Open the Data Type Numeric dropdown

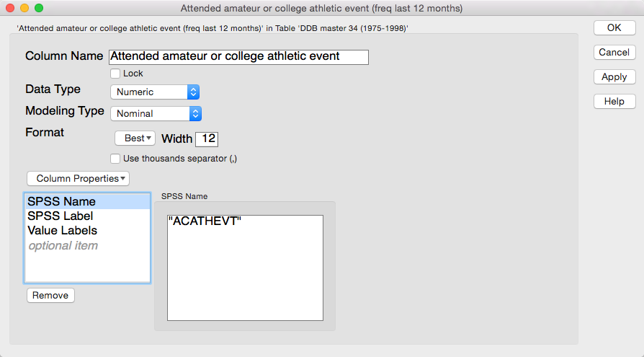tap(155, 92)
